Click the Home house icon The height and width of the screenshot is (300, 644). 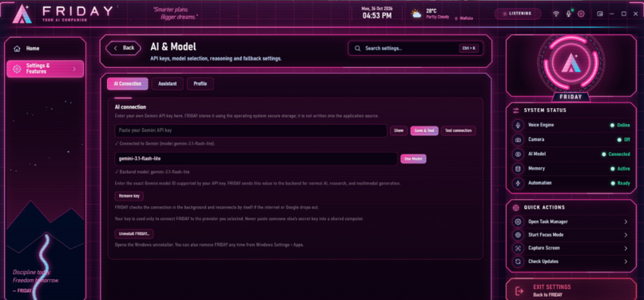tap(17, 49)
